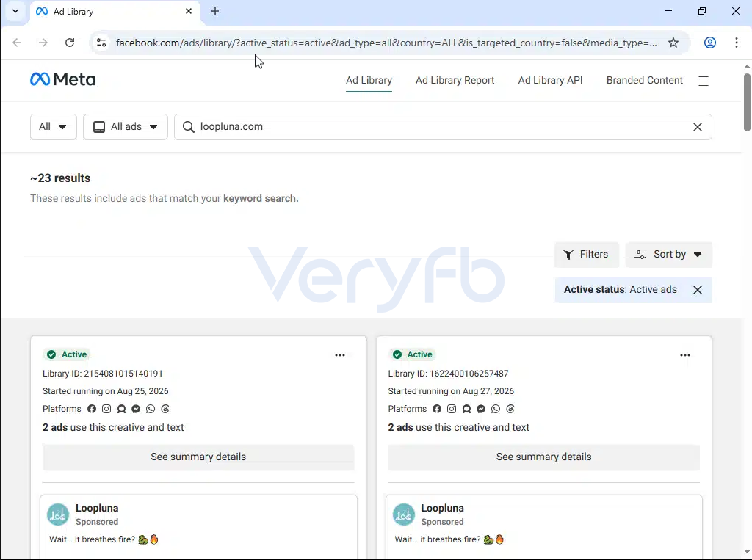Open the tab search dropdown arrow

click(15, 11)
